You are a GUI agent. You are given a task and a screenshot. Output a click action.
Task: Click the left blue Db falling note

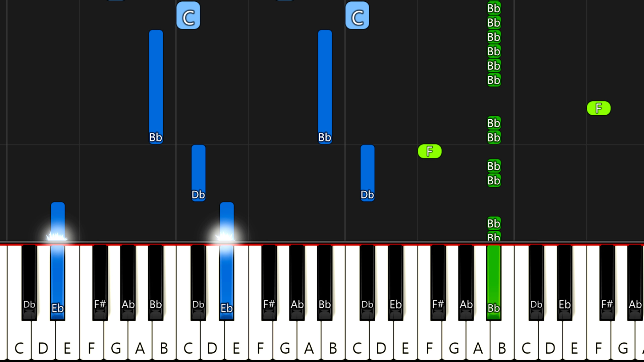click(x=199, y=173)
